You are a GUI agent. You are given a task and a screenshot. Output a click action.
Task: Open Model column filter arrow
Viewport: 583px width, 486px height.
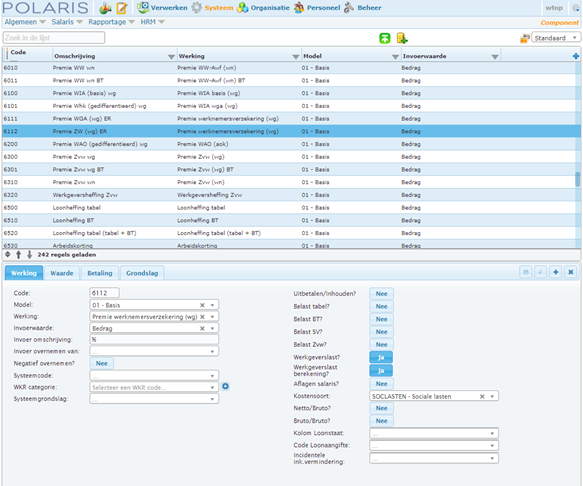pyautogui.click(x=395, y=57)
